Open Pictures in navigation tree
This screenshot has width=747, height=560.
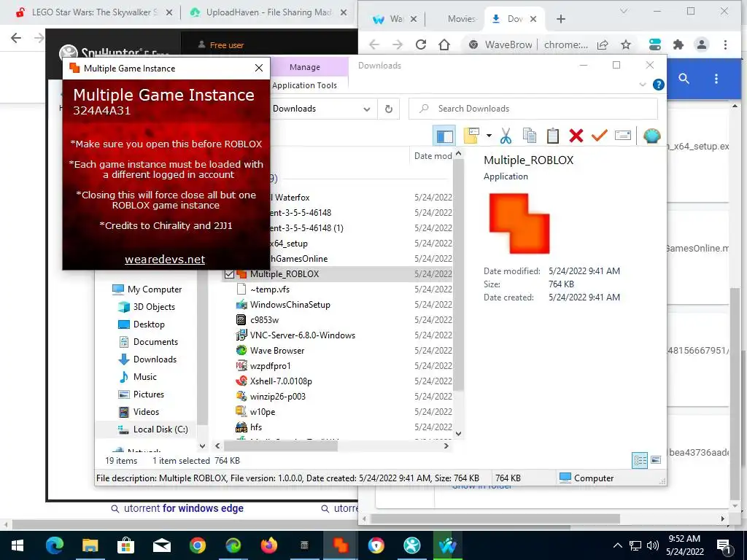(x=149, y=394)
